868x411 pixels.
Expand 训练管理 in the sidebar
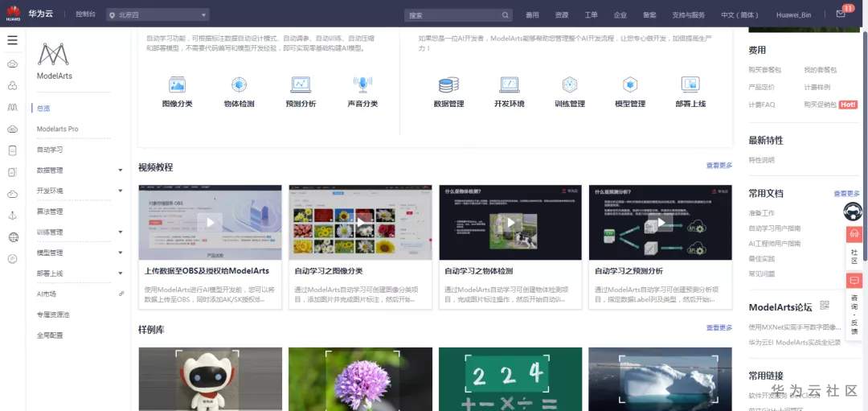120,232
